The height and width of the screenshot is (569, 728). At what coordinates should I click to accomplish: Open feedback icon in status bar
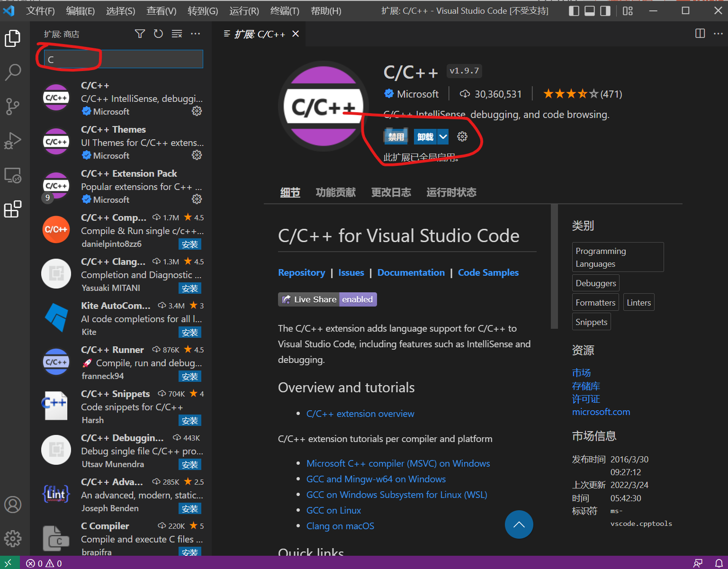[698, 563]
